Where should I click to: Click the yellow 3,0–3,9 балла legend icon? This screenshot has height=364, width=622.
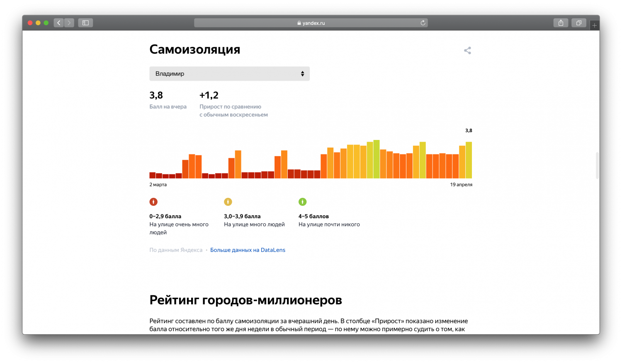[228, 202]
